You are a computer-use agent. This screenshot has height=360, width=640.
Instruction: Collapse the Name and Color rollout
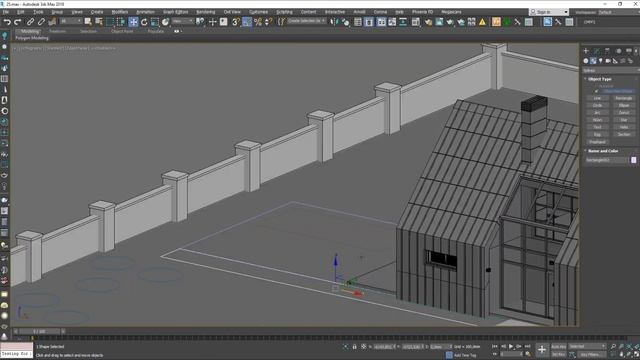[x=602, y=151]
